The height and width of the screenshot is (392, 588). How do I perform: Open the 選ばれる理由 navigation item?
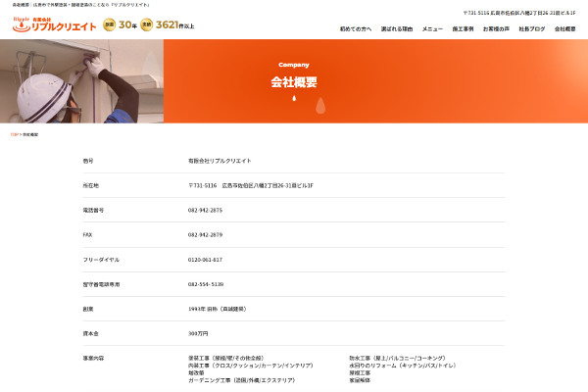click(397, 28)
